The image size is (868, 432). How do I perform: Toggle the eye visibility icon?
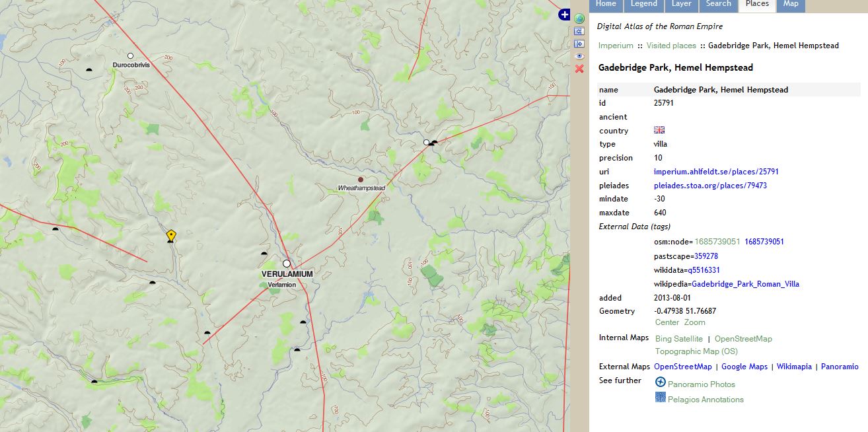579,56
